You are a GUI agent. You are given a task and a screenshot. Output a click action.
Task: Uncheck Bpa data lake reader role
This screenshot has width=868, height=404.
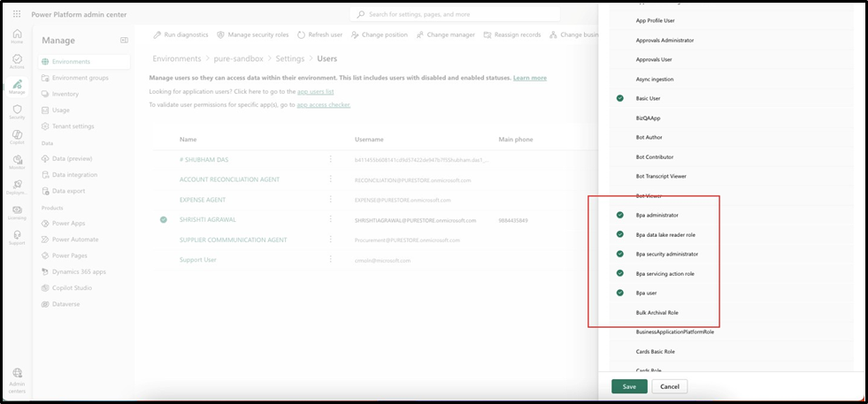pyautogui.click(x=620, y=234)
